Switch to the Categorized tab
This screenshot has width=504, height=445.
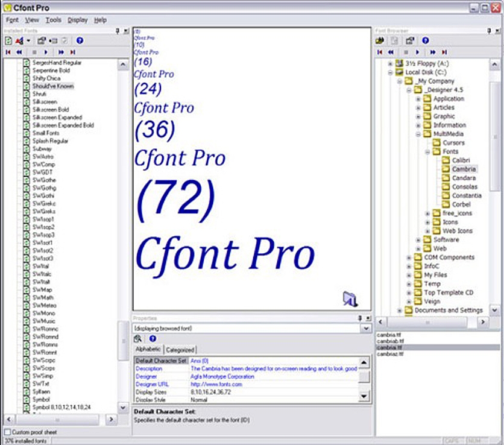(180, 350)
